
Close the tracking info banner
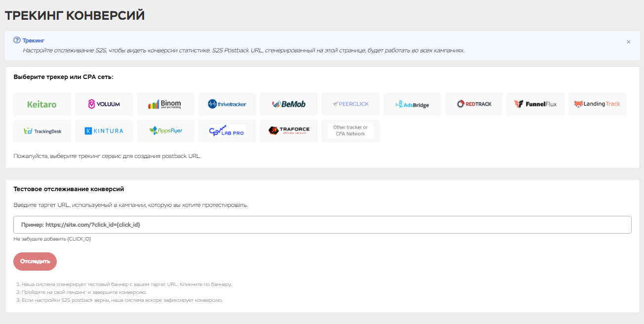[x=628, y=42]
